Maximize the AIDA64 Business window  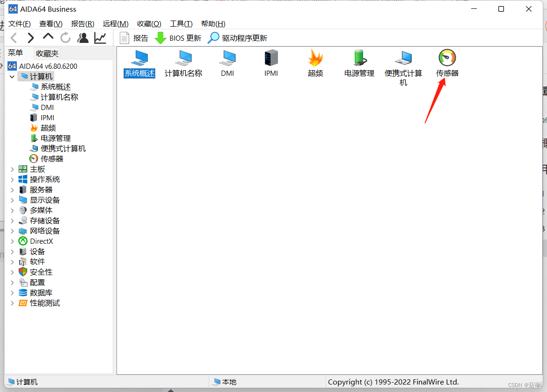coord(501,9)
